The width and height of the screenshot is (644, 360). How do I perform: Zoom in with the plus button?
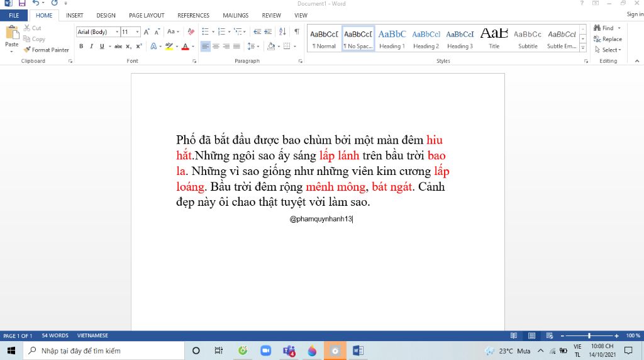click(616, 335)
